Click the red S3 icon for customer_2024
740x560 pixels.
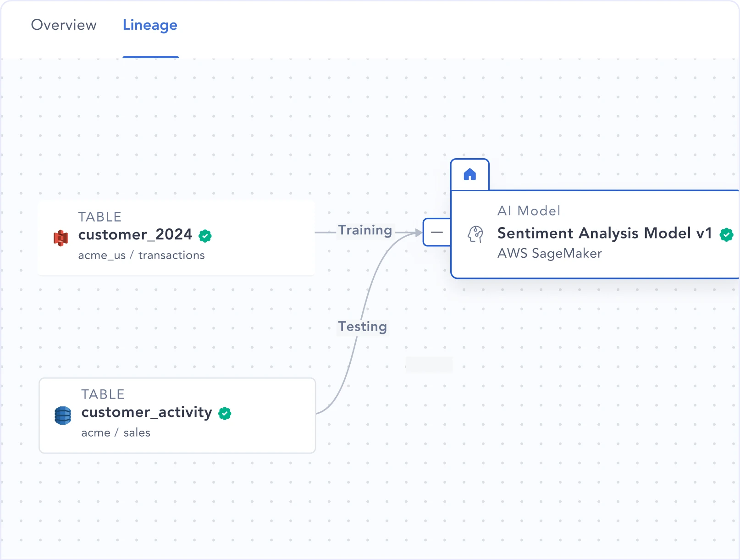click(x=61, y=238)
